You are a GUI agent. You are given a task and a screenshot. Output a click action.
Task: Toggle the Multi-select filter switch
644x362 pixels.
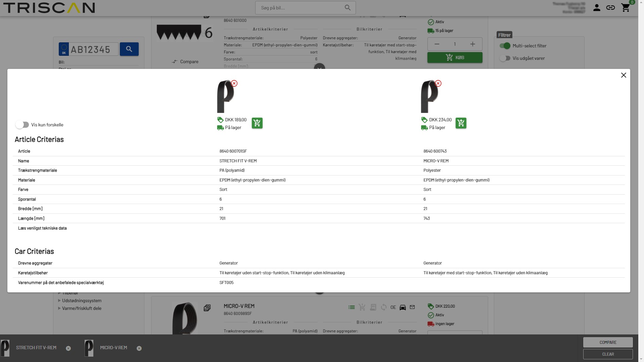pos(505,46)
